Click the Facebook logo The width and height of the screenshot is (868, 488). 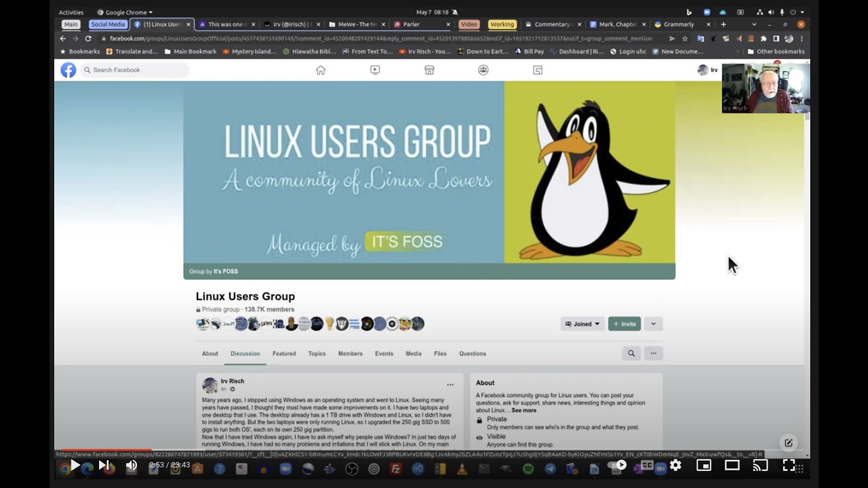click(68, 70)
